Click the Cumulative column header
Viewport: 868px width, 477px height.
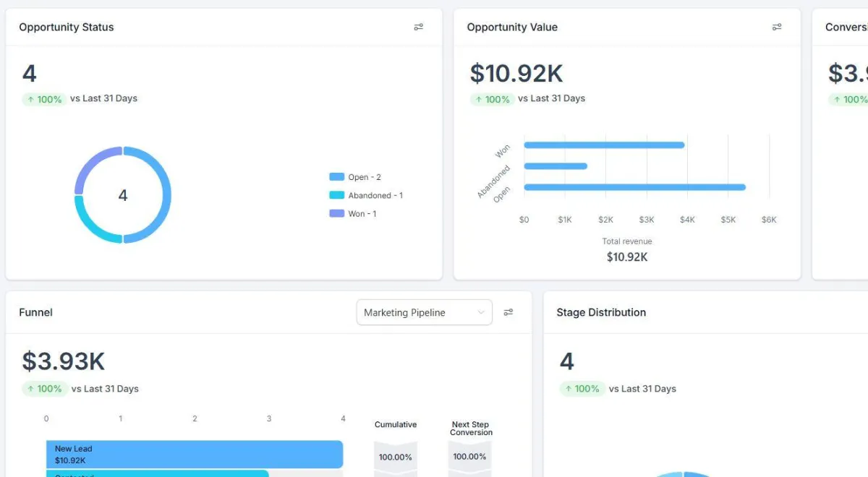396,425
